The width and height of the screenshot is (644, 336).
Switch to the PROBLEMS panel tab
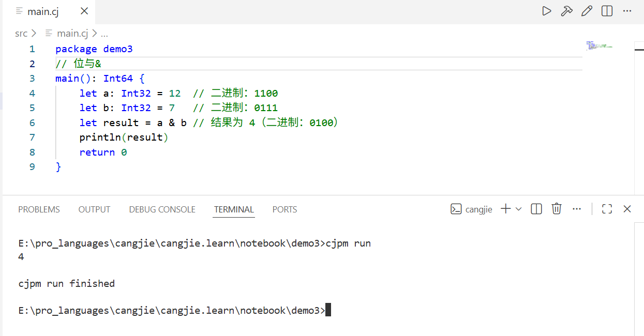[39, 209]
